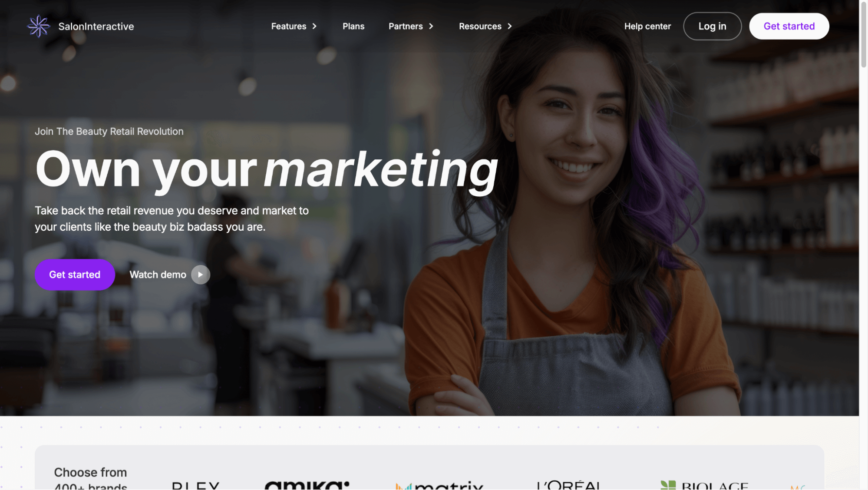Play the Watch demo video icon
The image size is (868, 490).
tap(201, 275)
